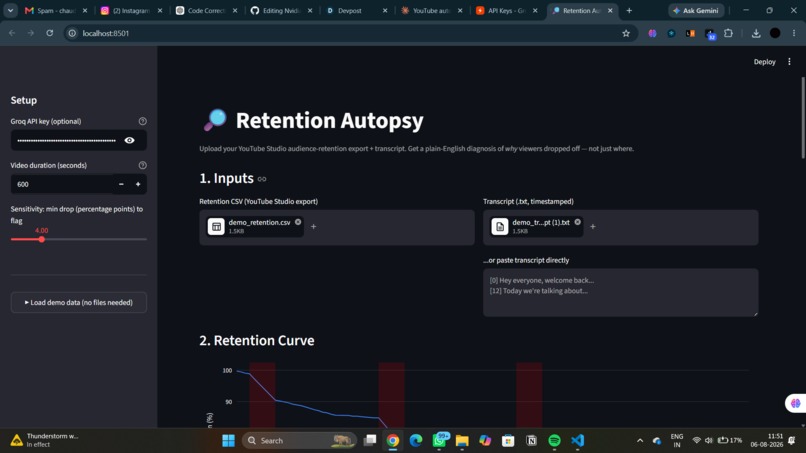View site information icon in address bar

tap(72, 33)
